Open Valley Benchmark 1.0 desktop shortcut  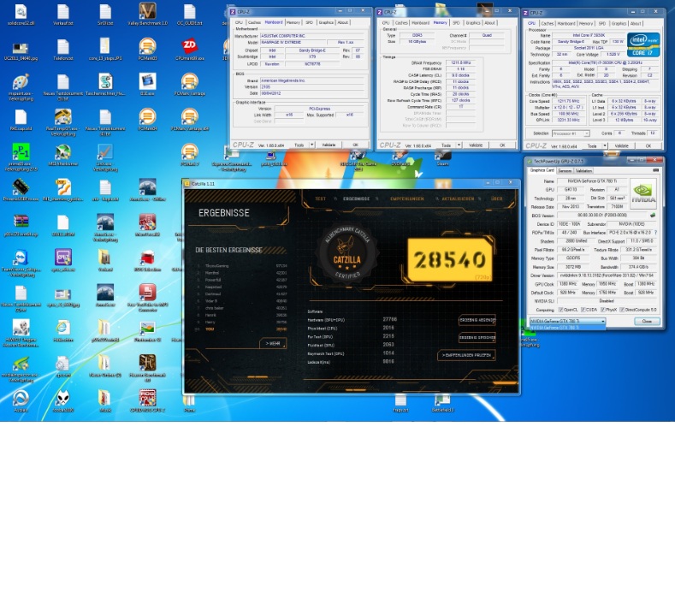pos(147,14)
